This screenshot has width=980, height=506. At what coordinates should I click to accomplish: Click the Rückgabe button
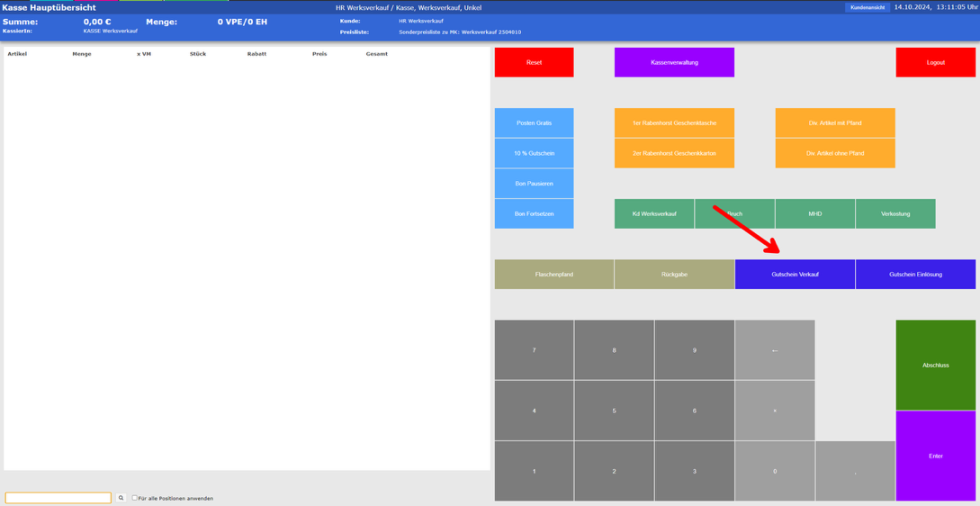click(x=674, y=275)
